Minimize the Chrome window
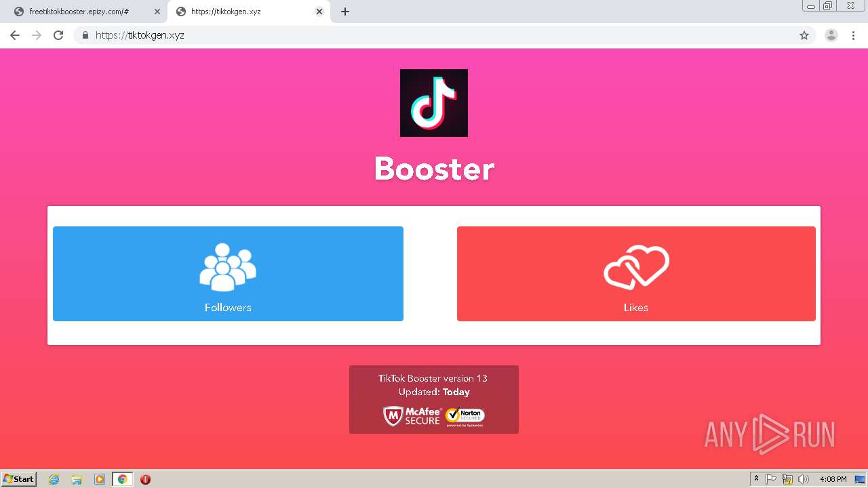The height and width of the screenshot is (488, 868). 811,5
